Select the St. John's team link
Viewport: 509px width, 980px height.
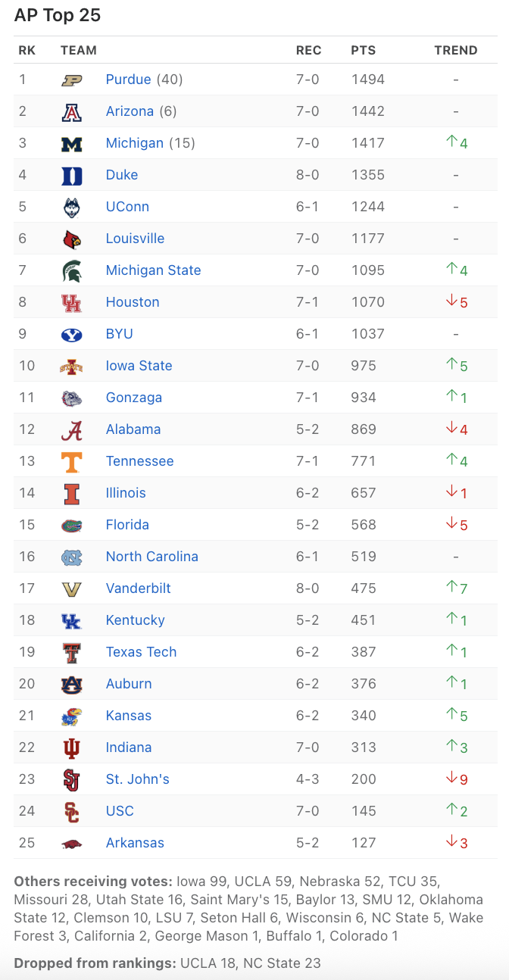tap(138, 779)
